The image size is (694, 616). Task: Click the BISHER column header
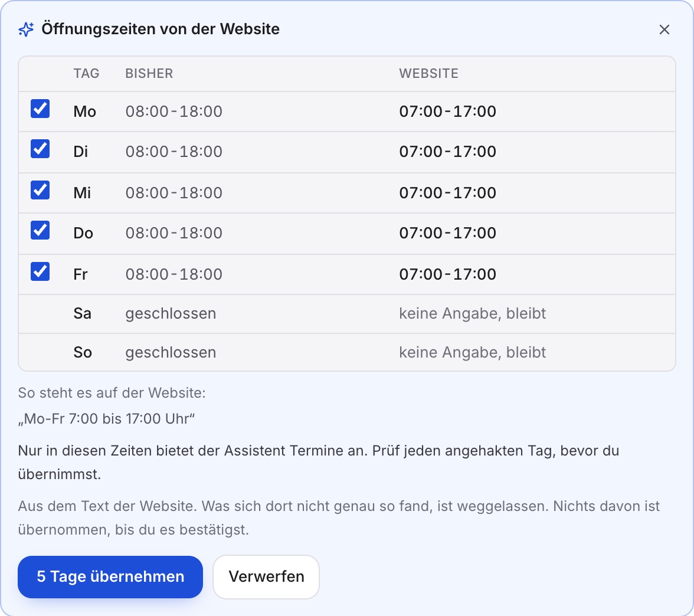(149, 73)
